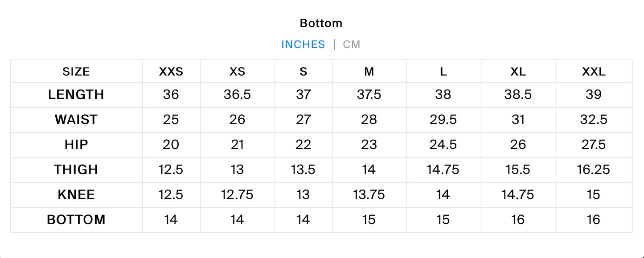Select the INCHES unit option
Viewport: 644px width, 258px height.
tap(303, 44)
